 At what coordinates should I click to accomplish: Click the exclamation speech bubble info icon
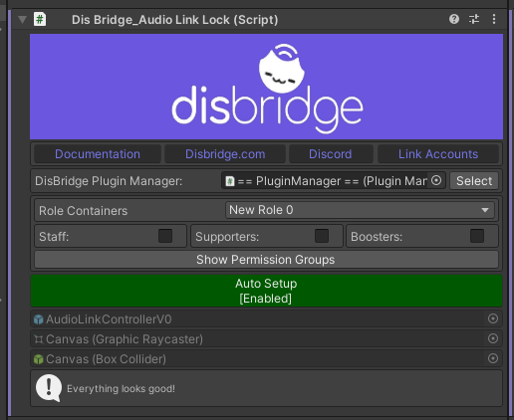coord(49,388)
